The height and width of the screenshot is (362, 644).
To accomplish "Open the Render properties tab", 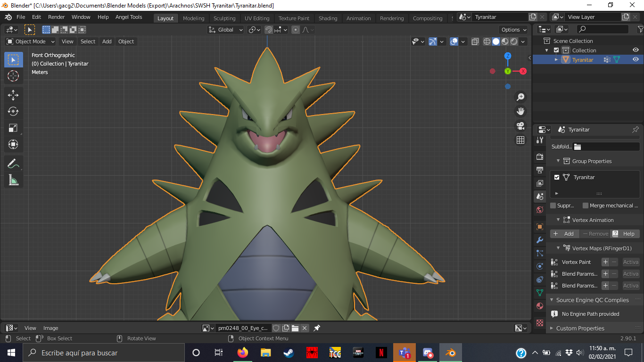I will [x=540, y=157].
